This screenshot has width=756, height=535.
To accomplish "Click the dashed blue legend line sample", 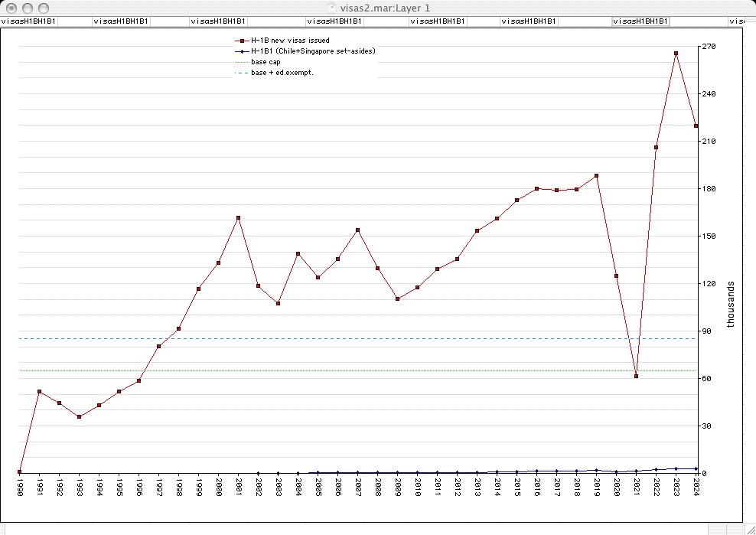I will click(x=242, y=73).
